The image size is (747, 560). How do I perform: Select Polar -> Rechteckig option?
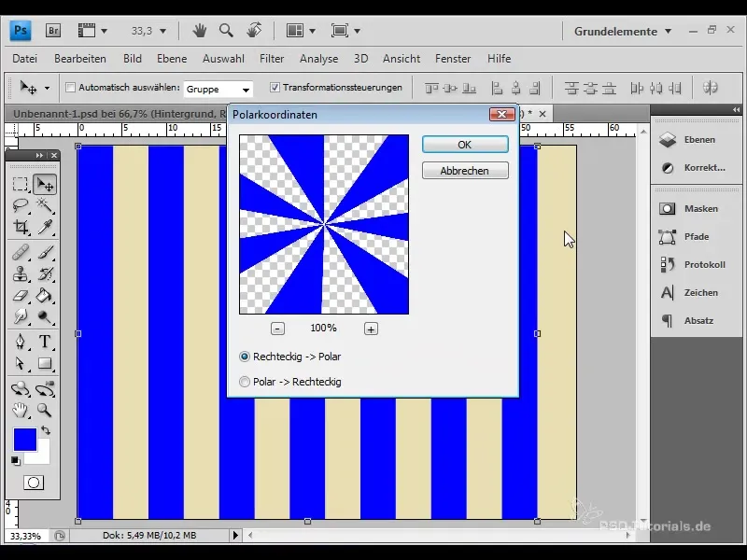[x=245, y=382]
